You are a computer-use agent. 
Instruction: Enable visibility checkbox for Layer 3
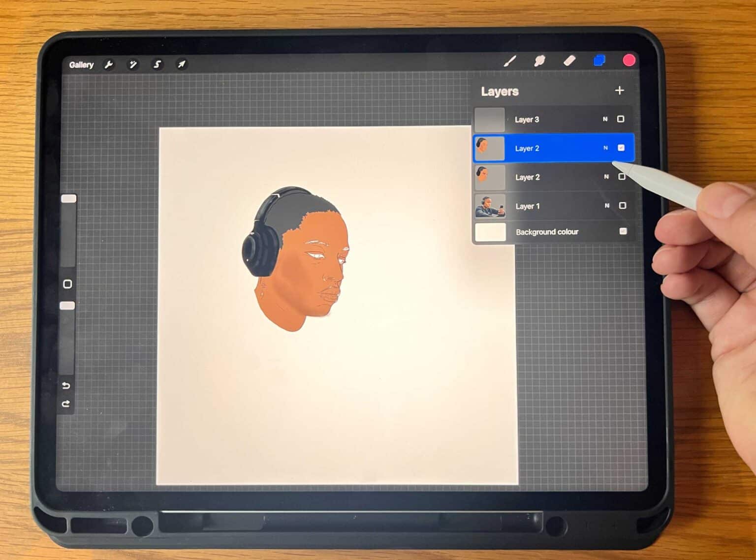(621, 119)
